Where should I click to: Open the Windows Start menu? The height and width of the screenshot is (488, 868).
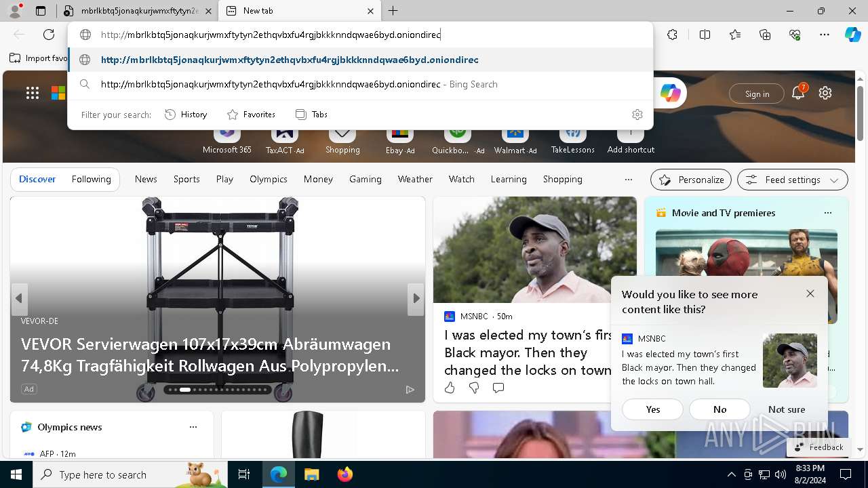pyautogui.click(x=16, y=474)
